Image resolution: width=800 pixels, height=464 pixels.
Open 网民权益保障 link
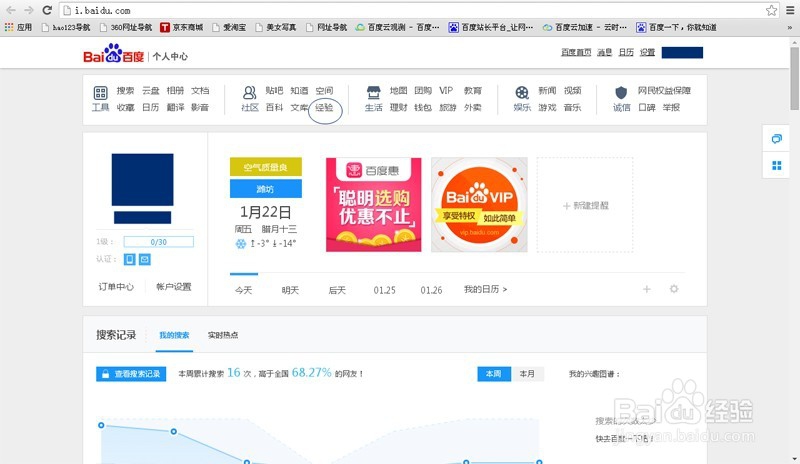[x=664, y=90]
